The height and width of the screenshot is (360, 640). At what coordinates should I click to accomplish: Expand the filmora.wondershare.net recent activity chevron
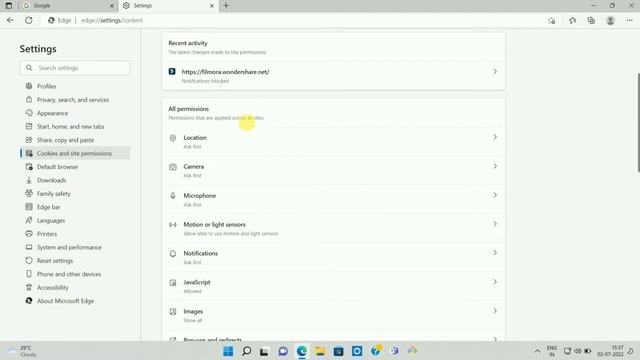point(495,72)
